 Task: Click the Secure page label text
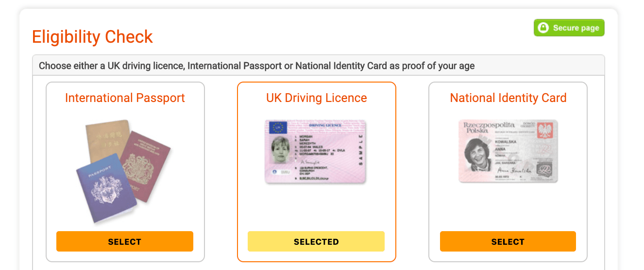576,28
